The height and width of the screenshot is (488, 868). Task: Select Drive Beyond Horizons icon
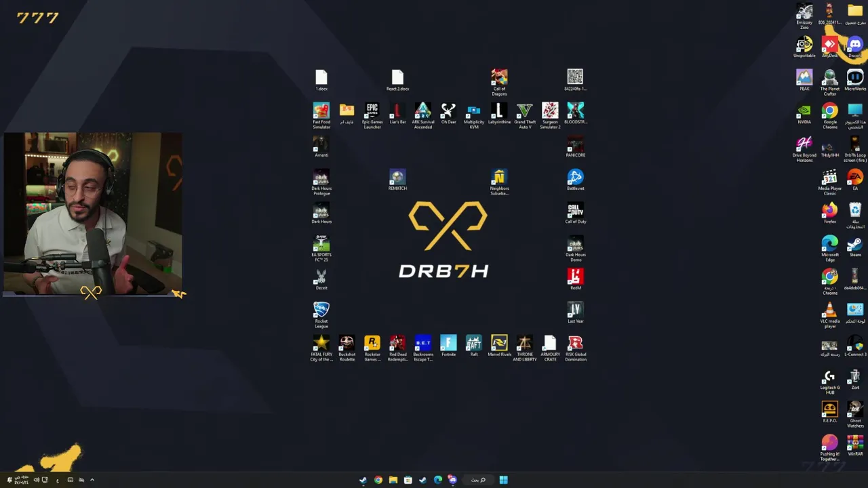pyautogui.click(x=804, y=149)
